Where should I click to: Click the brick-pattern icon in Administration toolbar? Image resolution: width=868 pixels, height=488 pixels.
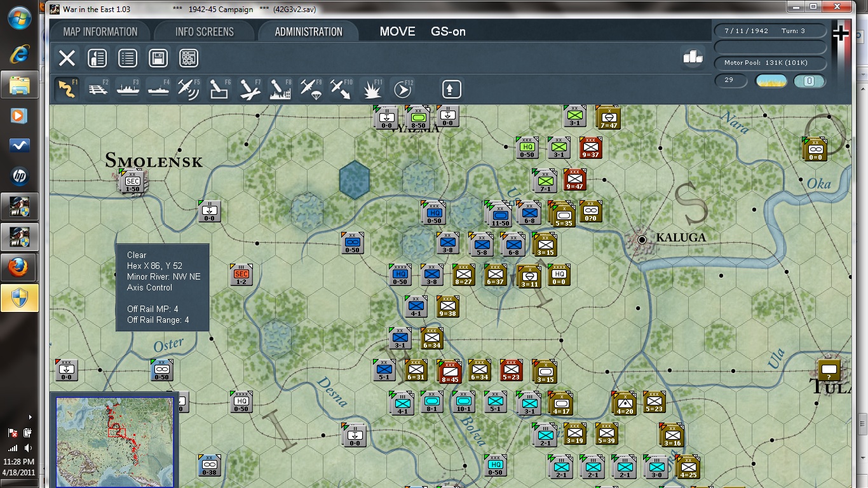189,58
